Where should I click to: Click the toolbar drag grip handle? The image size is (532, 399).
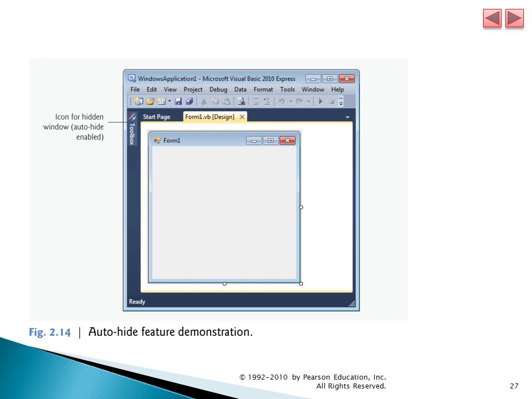click(x=131, y=101)
